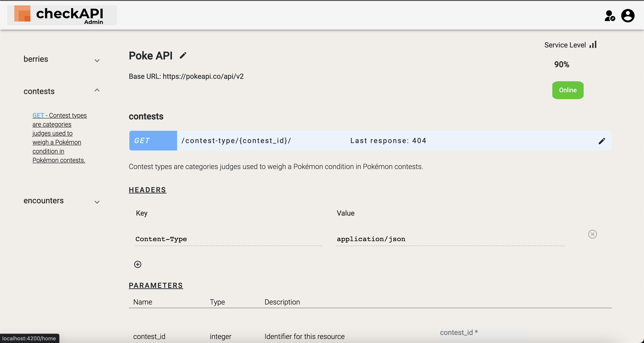This screenshot has height=343, width=644.
Task: Remove the Content-Type header row
Action: [592, 234]
